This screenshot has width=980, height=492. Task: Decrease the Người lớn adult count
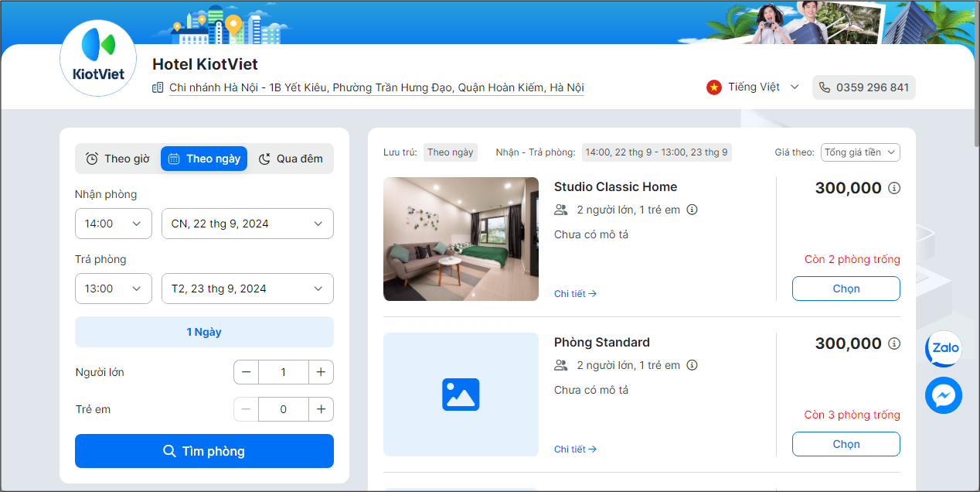click(247, 372)
